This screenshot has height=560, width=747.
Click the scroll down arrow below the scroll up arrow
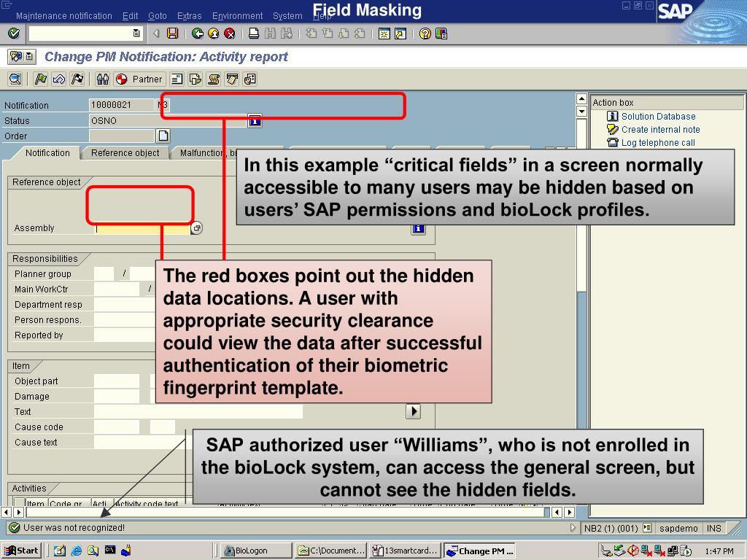coord(581,112)
